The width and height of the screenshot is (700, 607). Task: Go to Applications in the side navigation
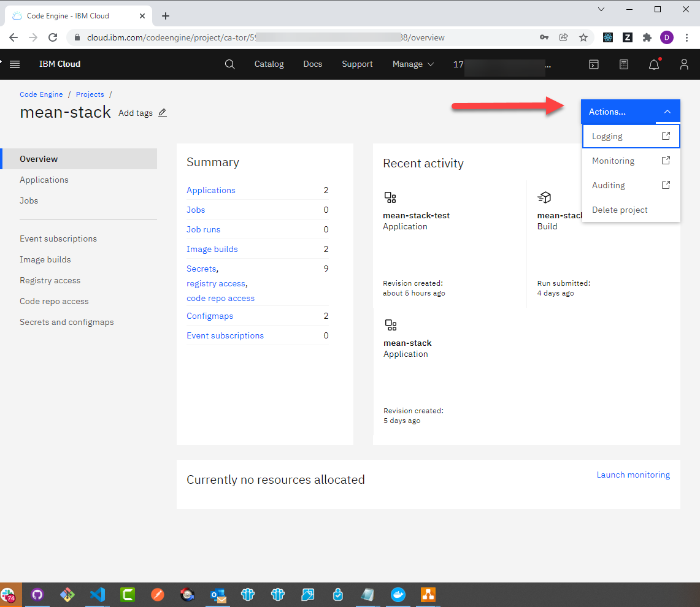(44, 180)
